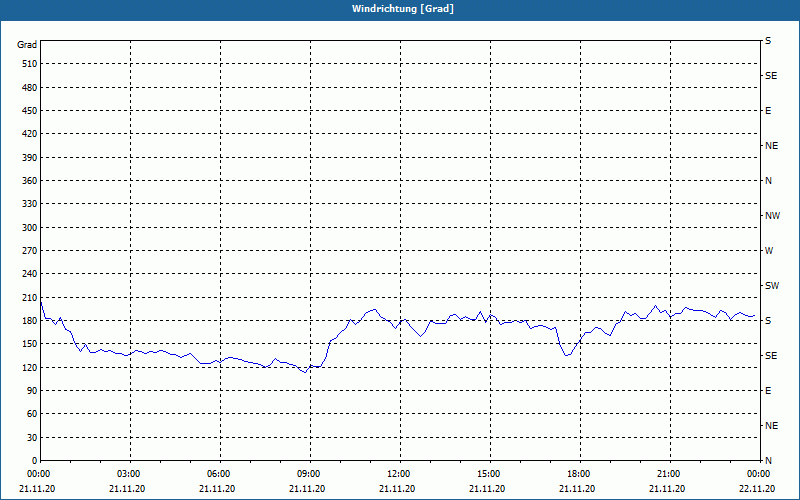
Task: Click the 21.11.20 date under 15:00
Action: click(487, 489)
